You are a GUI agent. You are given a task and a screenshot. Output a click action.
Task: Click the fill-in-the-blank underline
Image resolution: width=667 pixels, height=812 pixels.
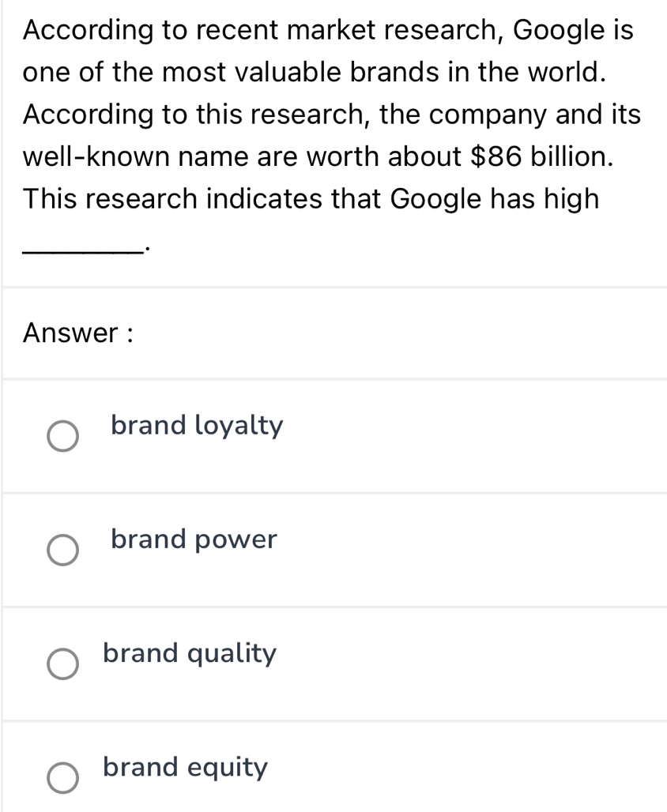(x=82, y=250)
